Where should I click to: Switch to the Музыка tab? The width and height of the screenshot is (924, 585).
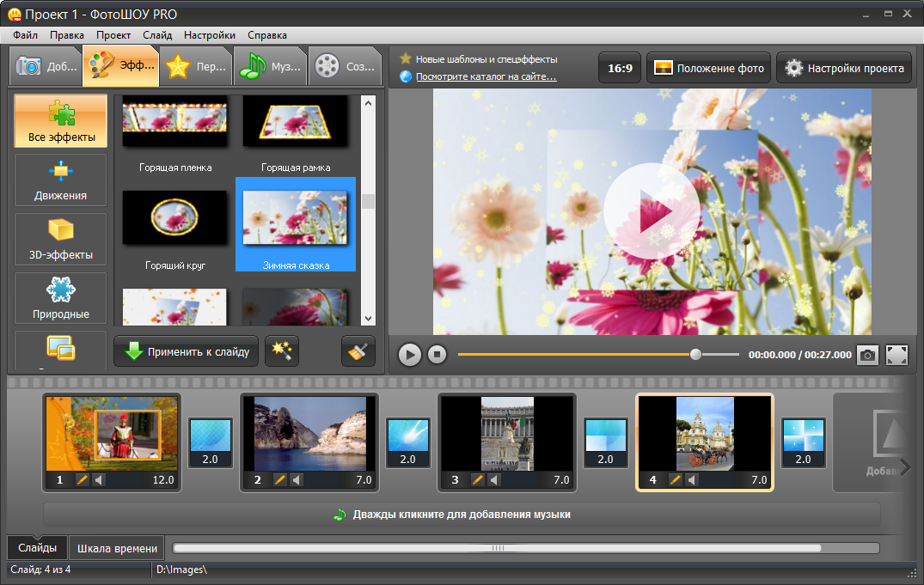[x=271, y=66]
